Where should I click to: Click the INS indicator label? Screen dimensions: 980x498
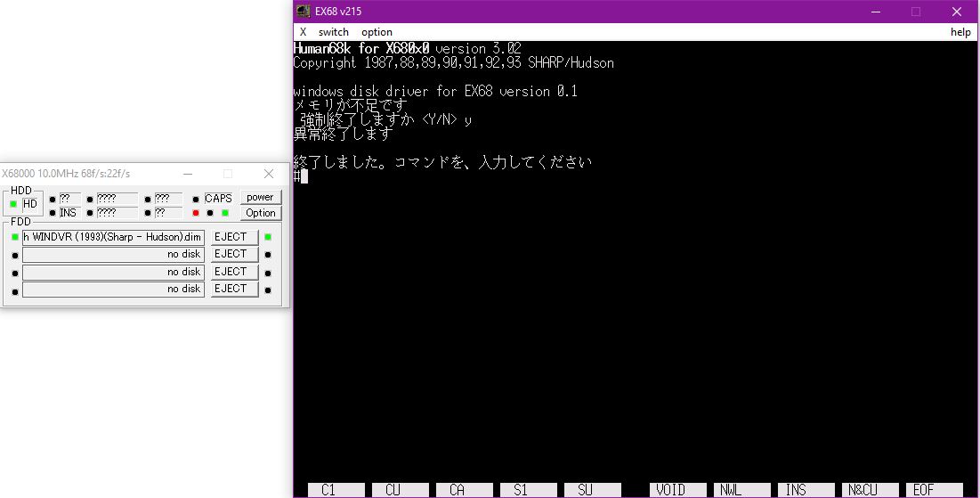click(69, 213)
